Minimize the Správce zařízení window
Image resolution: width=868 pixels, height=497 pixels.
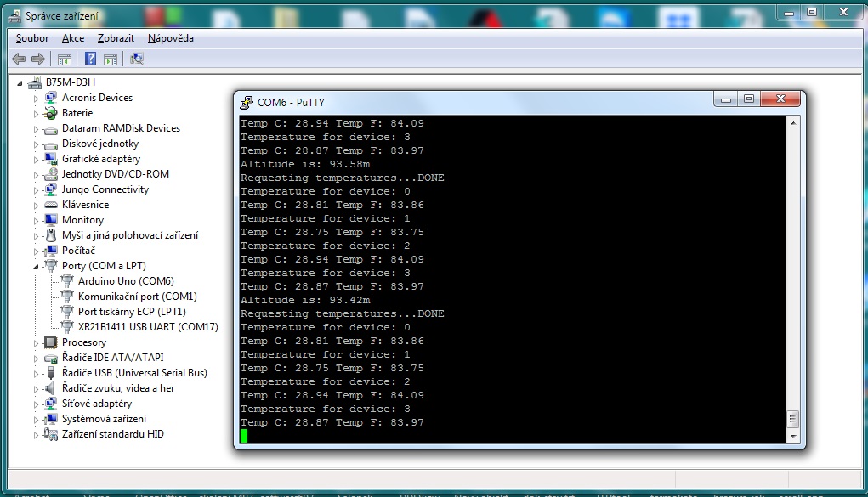(789, 12)
